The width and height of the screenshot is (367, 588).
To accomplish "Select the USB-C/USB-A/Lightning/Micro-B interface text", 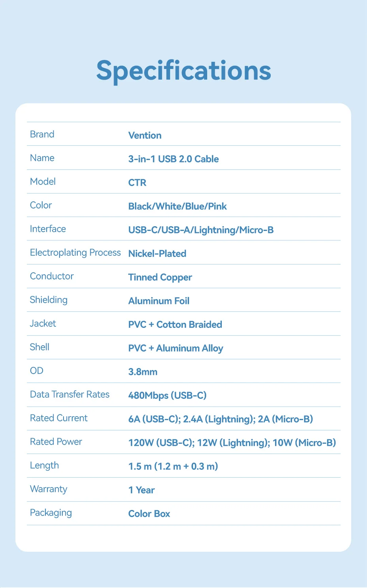I will [x=201, y=230].
